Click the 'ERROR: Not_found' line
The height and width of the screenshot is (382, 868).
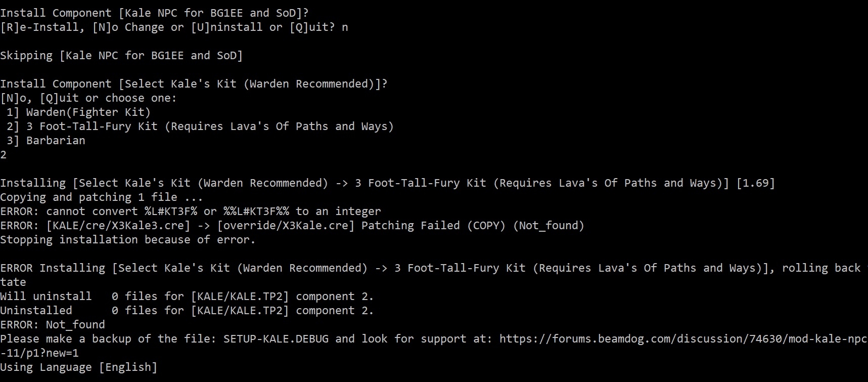53,325
